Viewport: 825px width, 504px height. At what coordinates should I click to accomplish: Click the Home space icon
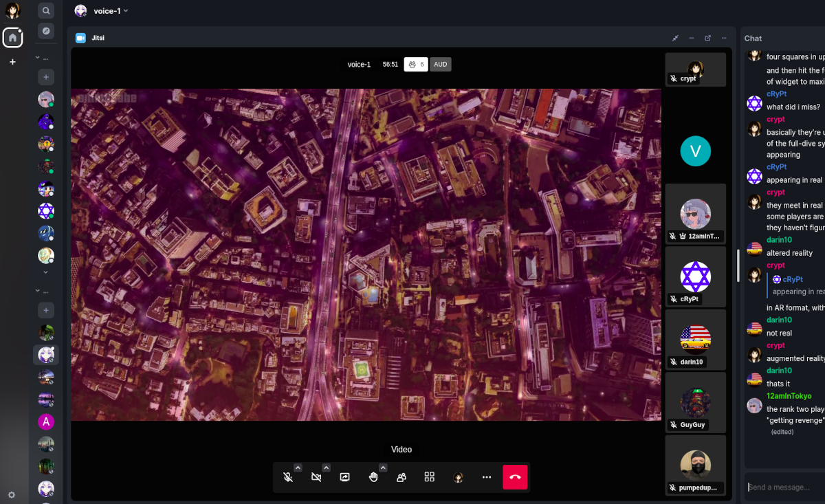[12, 38]
